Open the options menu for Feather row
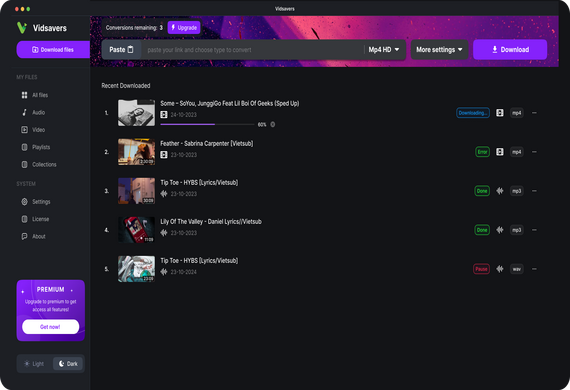 click(x=534, y=152)
